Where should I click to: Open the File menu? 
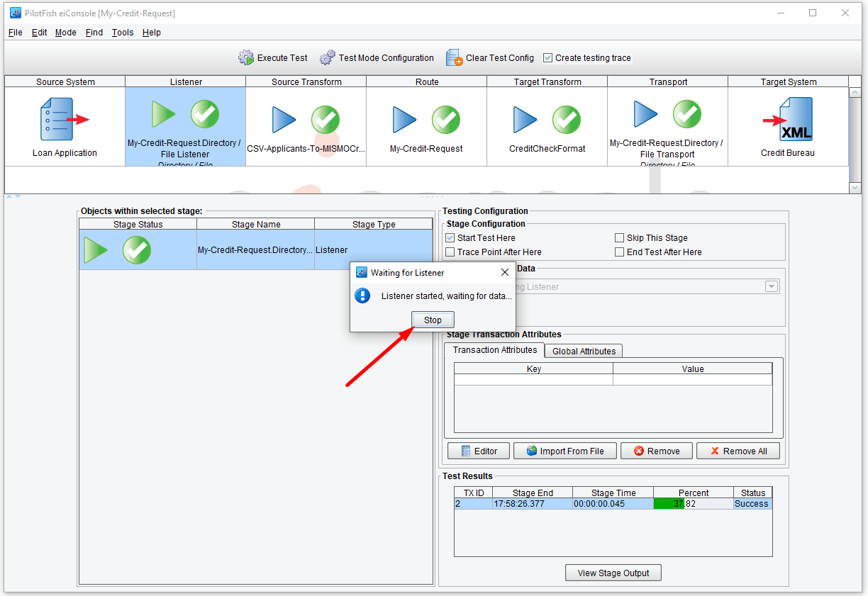pyautogui.click(x=16, y=33)
